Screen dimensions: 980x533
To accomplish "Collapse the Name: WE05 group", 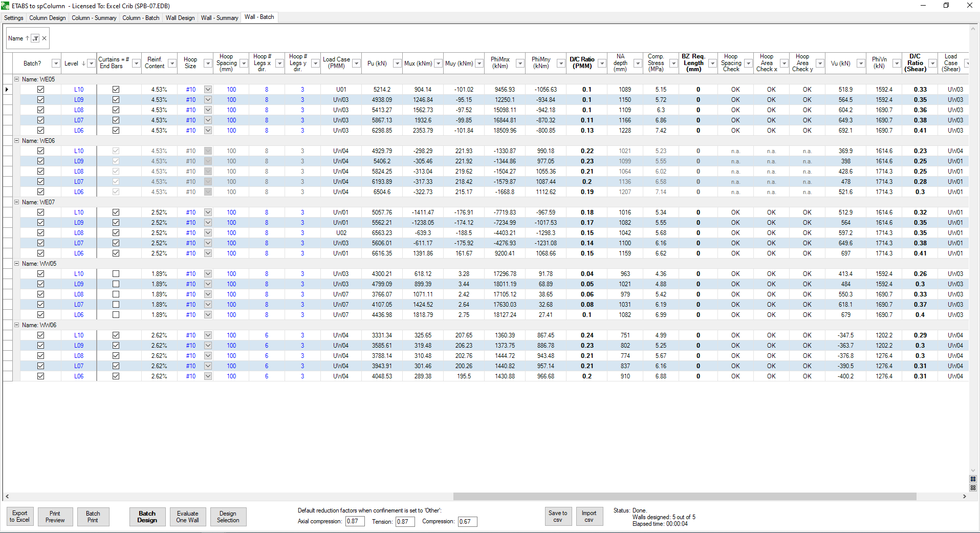I will click(16, 79).
